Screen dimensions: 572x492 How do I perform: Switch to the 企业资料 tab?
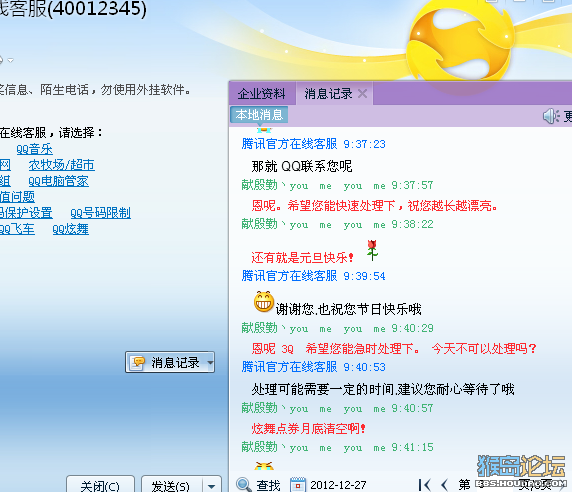262,94
